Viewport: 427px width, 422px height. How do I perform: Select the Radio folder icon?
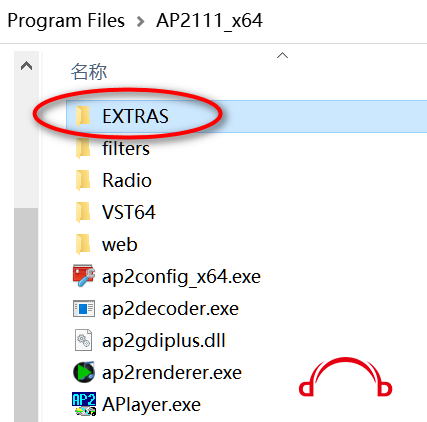click(83, 180)
